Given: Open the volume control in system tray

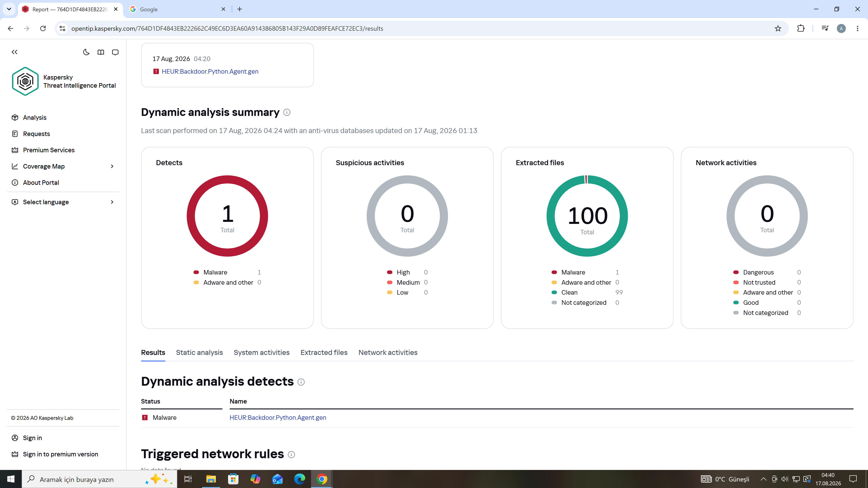Looking at the screenshot, I should (x=785, y=479).
